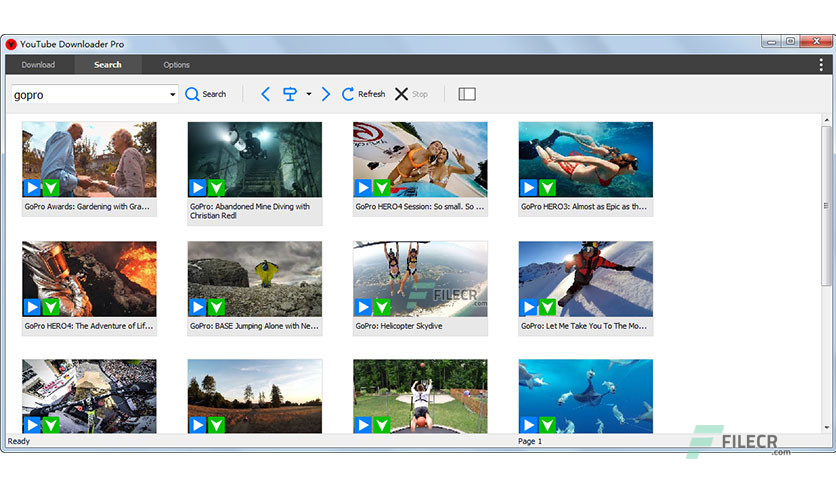Viewport: 836px width, 484px height.
Task: Go forward with the right arrow
Action: point(326,94)
